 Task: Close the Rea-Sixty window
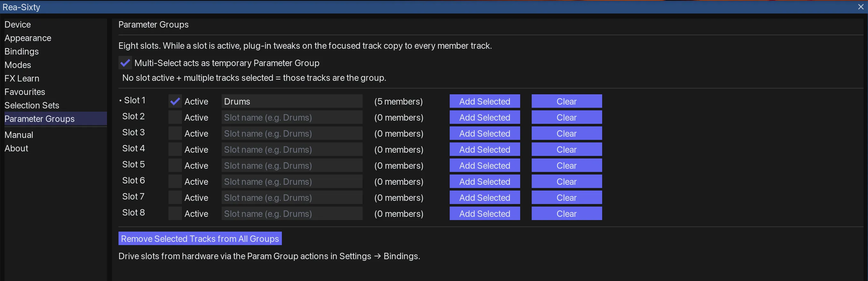(861, 7)
